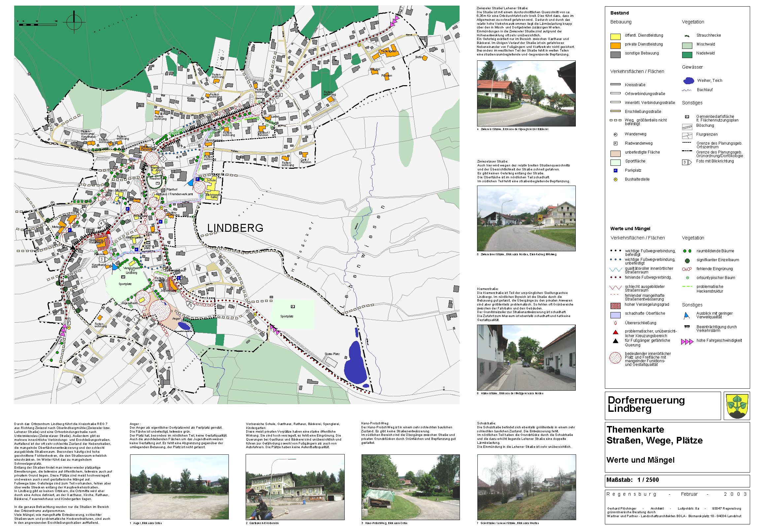The height and width of the screenshot is (532, 762).
Task: Click the Lindberg coat of arms emblem
Action: [x=737, y=407]
